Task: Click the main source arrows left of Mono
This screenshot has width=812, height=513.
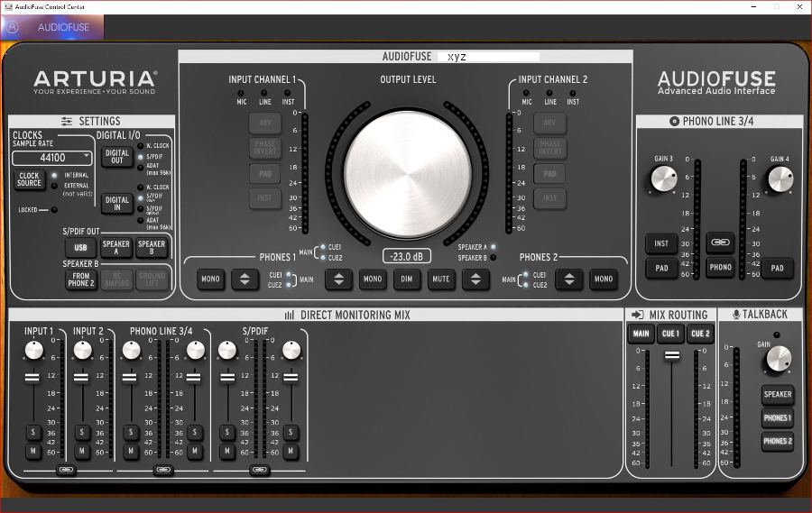Action: pos(338,279)
